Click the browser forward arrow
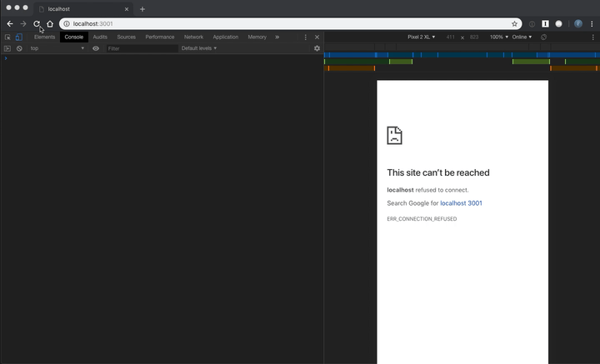This screenshot has height=364, width=600. 23,23
